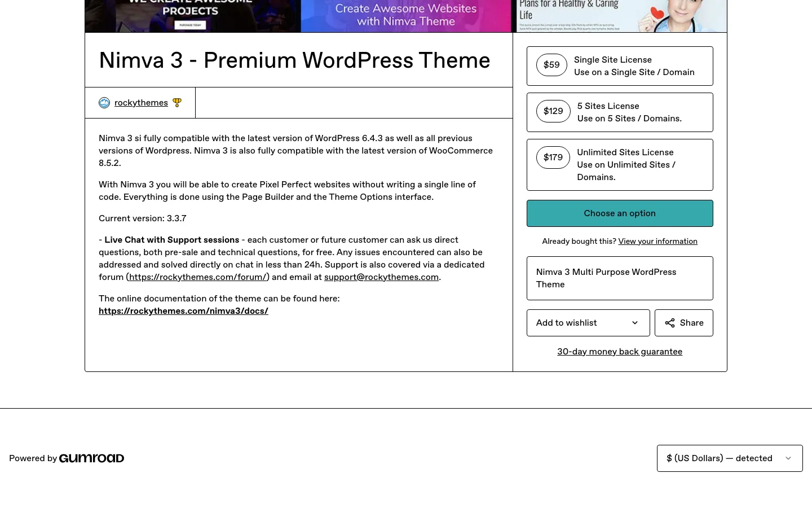Click the 'Powered by' footer text
Screen dimensions: 812x508
click(x=33, y=458)
